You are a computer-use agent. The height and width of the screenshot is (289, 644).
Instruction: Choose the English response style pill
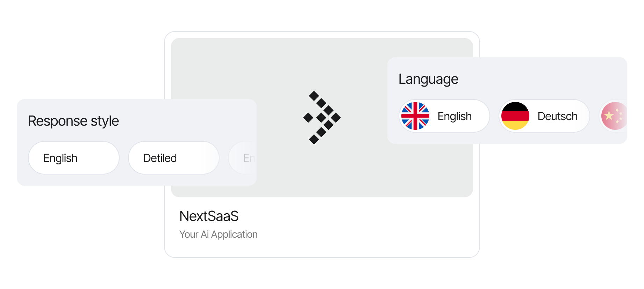[x=74, y=158]
